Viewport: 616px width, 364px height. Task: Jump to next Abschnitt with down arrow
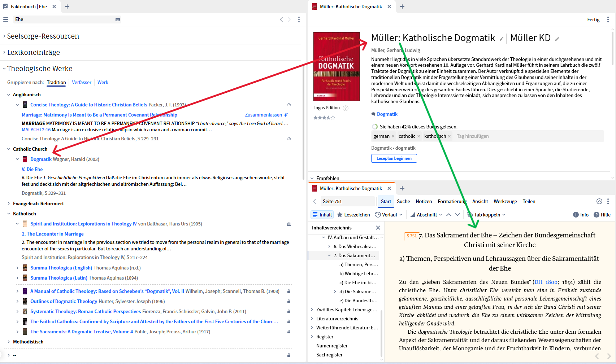point(457,215)
